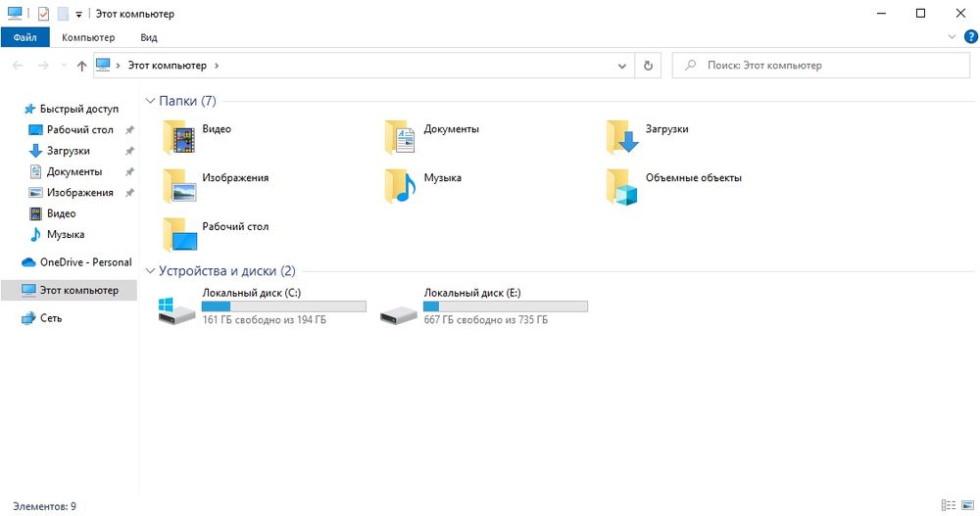Click the Локальный диск (C:) name label

point(251,293)
